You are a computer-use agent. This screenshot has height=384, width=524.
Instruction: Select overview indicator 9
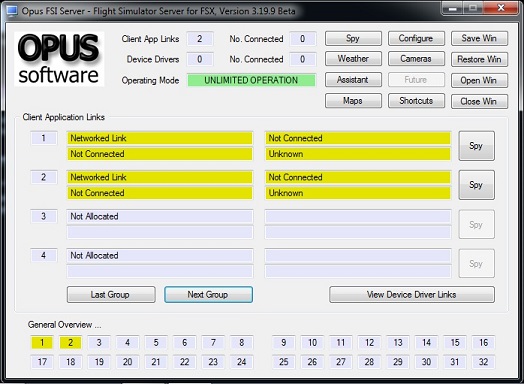(x=283, y=343)
